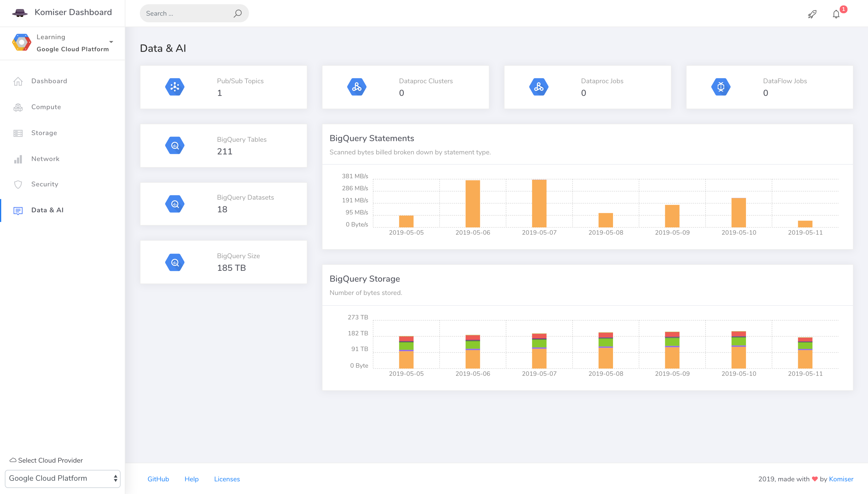This screenshot has height=494, width=868.
Task: Expand the Learning project dropdown arrow
Action: [x=111, y=42]
